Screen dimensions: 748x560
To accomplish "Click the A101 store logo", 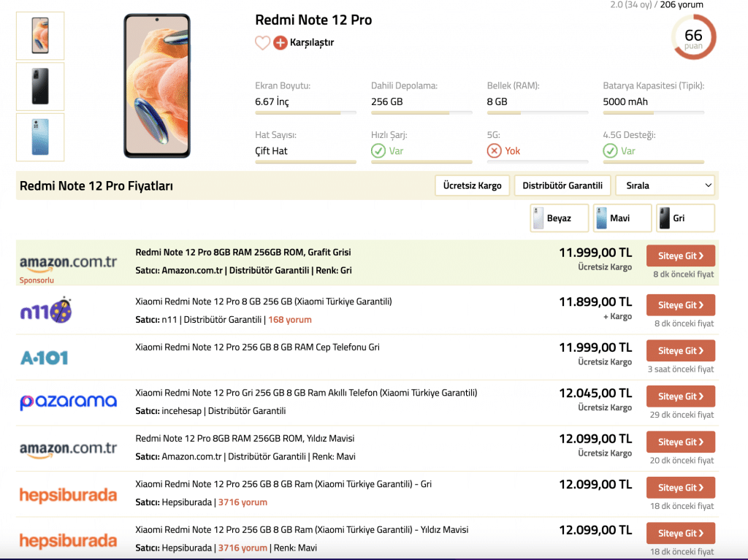I will click(45, 357).
